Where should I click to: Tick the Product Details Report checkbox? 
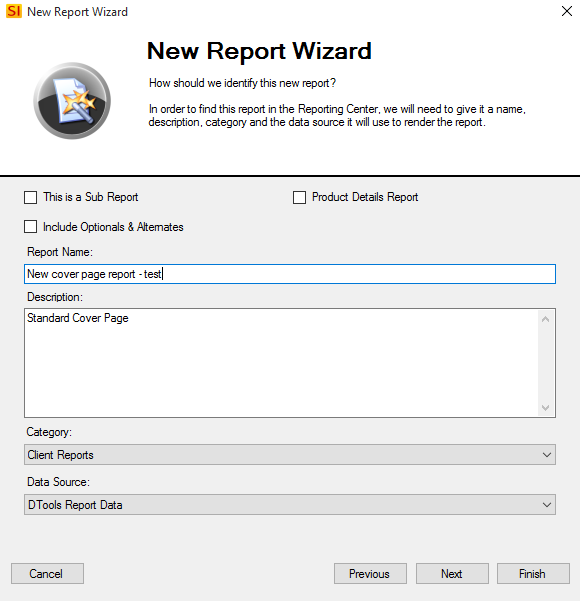coord(299,197)
